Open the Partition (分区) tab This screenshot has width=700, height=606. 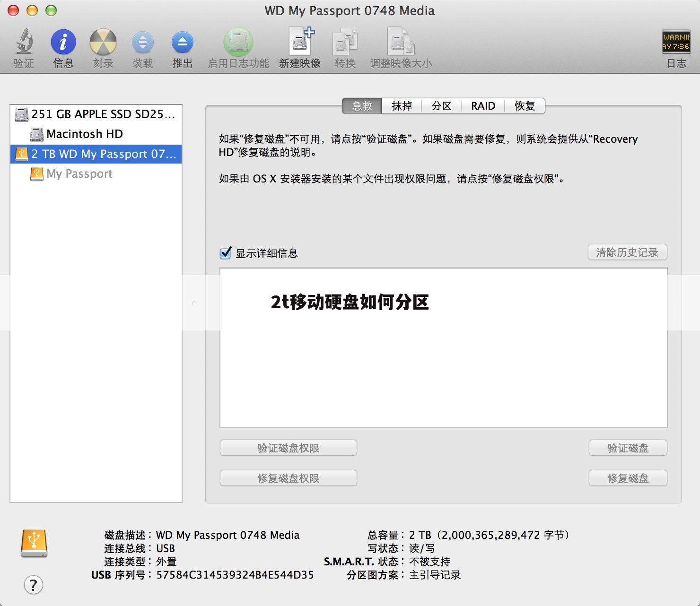point(441,106)
